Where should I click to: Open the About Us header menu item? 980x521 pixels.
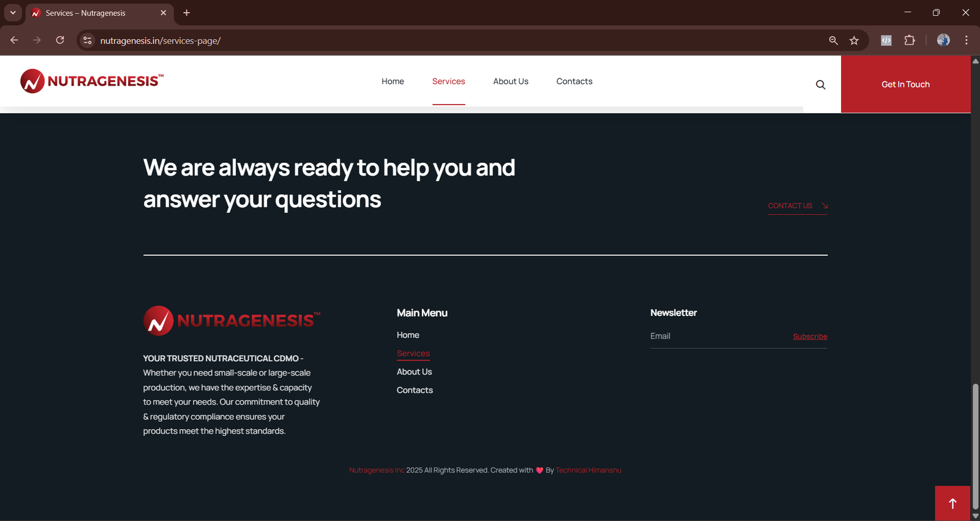coord(510,81)
